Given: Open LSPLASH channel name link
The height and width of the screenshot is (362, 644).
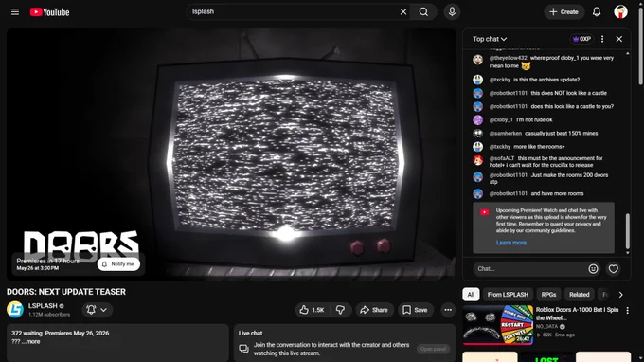Looking at the screenshot, I should [43, 306].
